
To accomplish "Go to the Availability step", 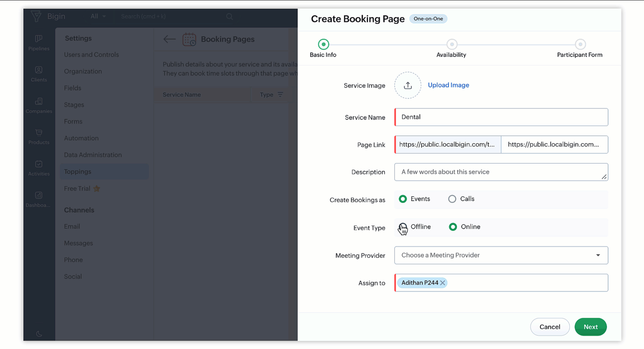I will [452, 44].
